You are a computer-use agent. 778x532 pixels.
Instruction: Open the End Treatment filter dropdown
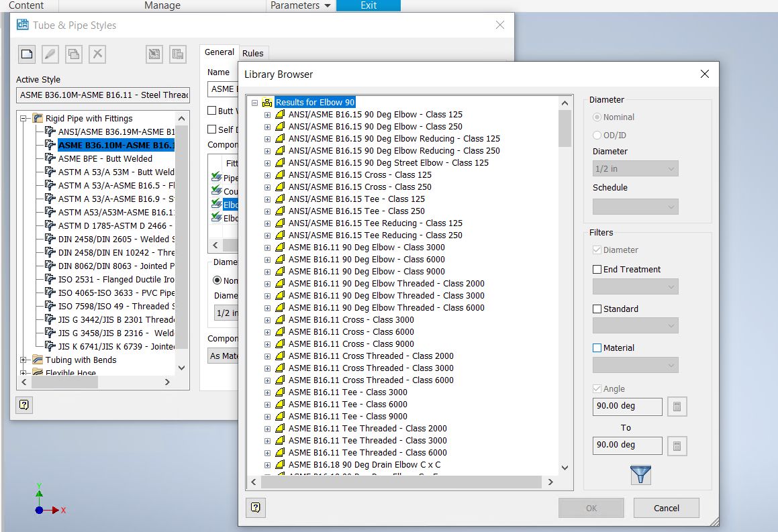[635, 286]
